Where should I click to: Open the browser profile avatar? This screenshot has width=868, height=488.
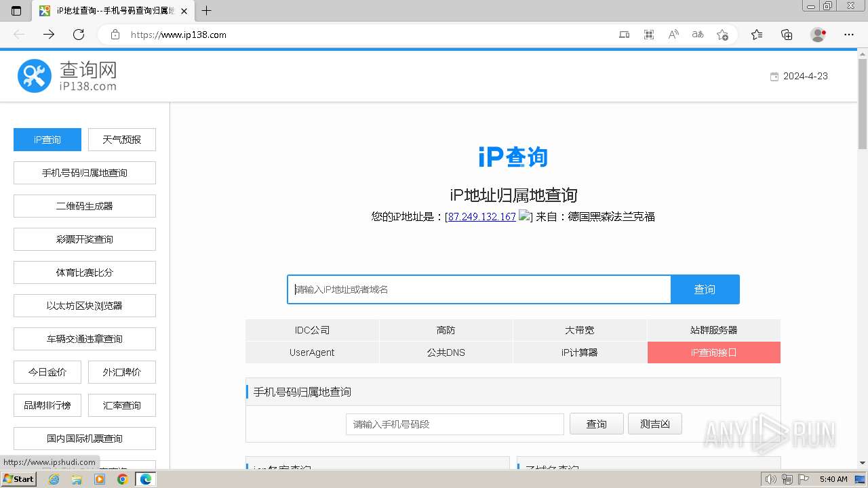pos(818,35)
